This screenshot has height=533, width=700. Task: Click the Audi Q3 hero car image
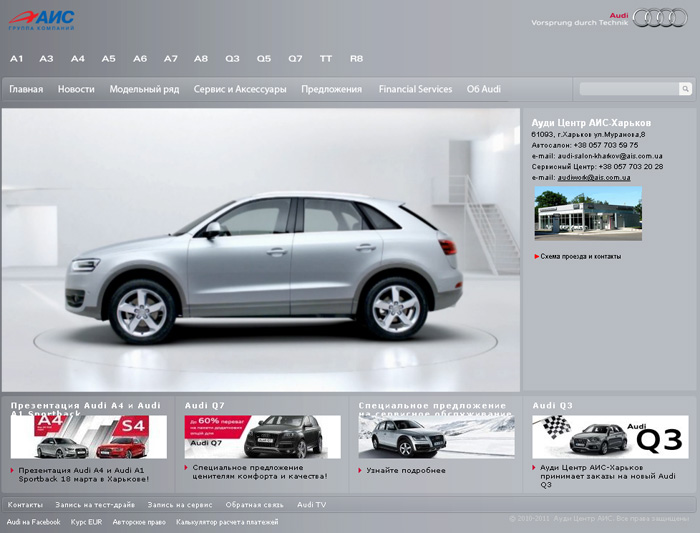click(x=261, y=250)
